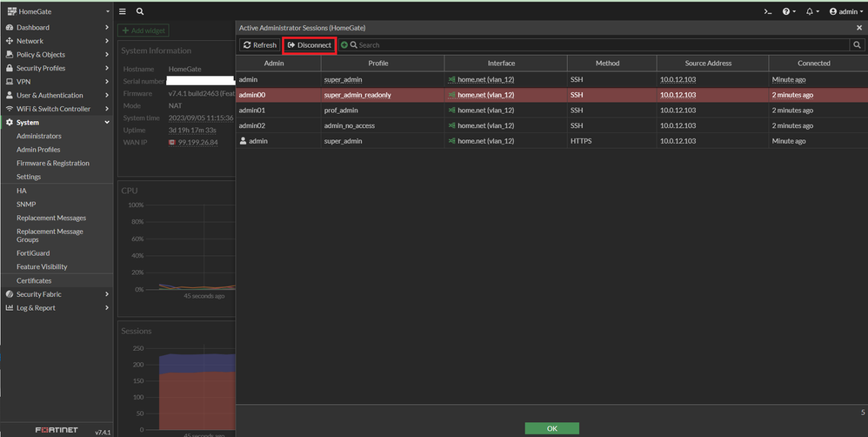Open the help question mark menu

pos(789,11)
